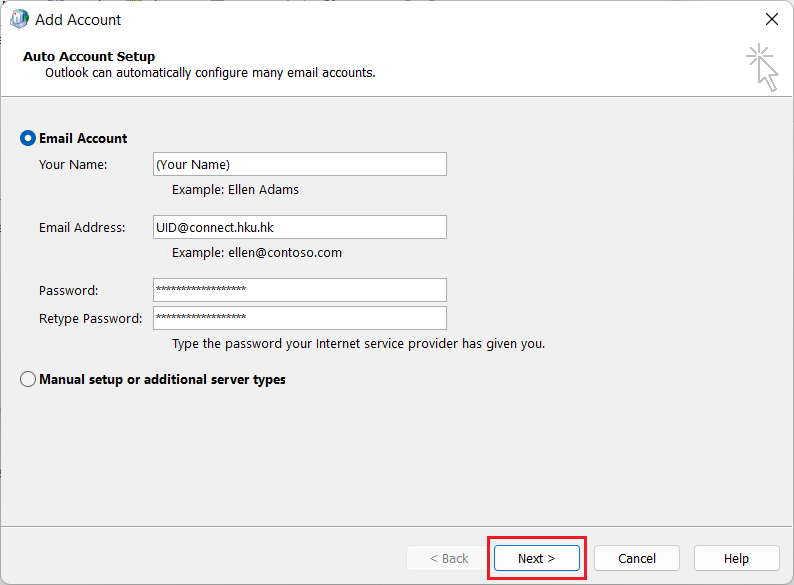This screenshot has width=794, height=585.
Task: Click the 'Outlook can automatically configure' description
Action: [x=210, y=73]
